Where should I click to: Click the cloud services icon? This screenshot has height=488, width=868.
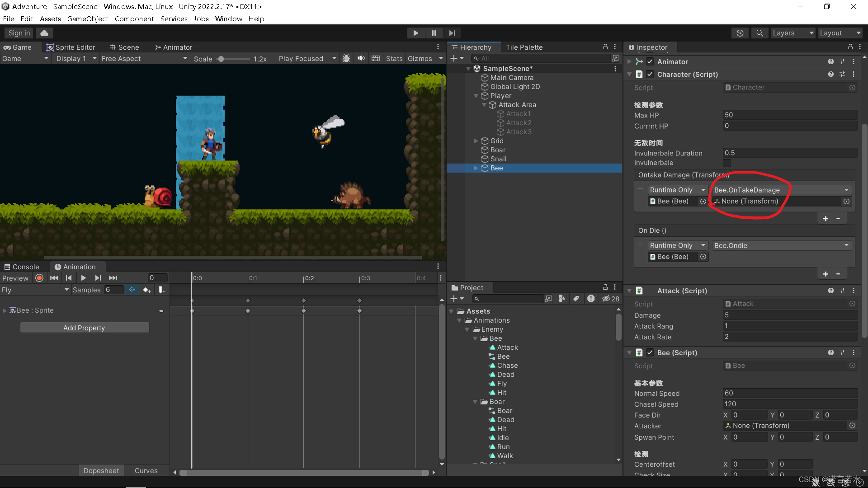pyautogui.click(x=44, y=33)
